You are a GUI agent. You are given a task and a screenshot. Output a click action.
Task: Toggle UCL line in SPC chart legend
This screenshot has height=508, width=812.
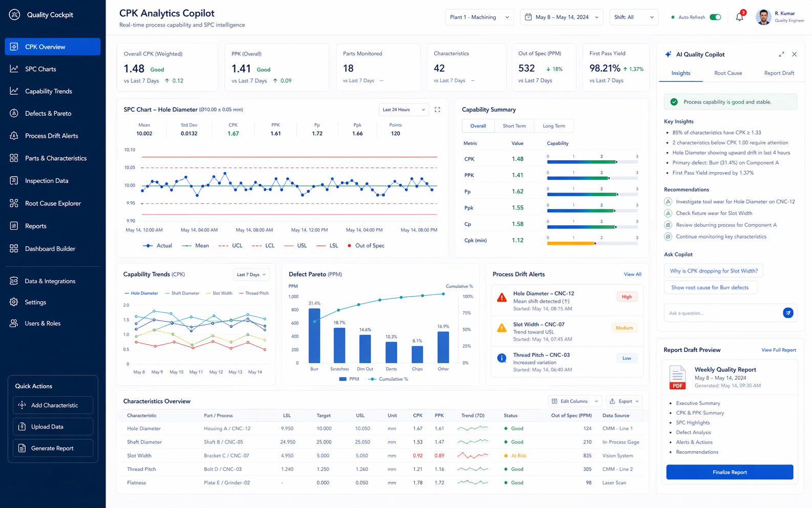coord(231,246)
